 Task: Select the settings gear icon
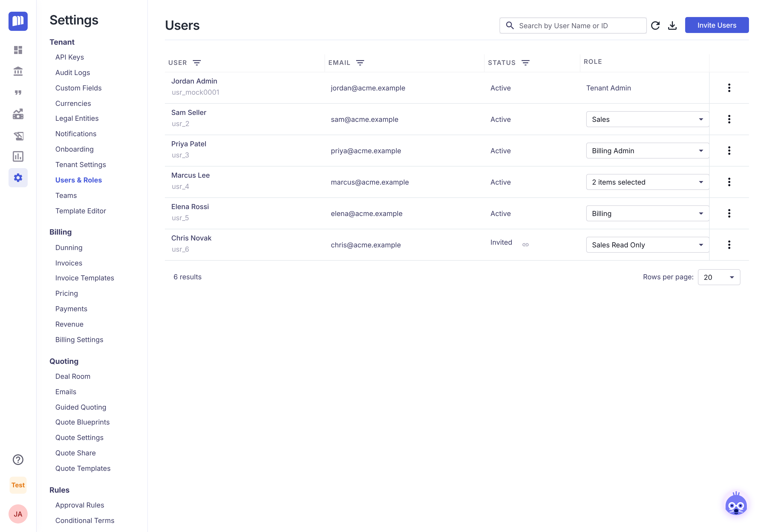coord(18,178)
